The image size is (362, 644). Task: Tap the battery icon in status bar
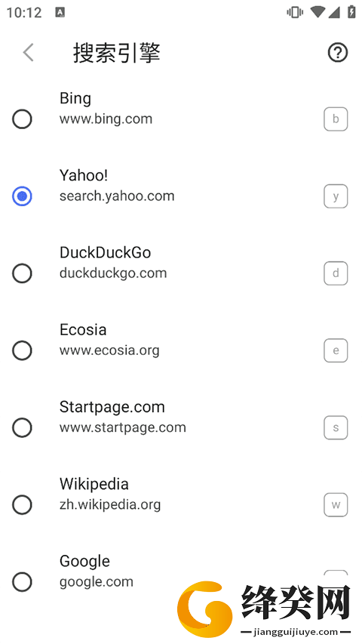coord(351,11)
